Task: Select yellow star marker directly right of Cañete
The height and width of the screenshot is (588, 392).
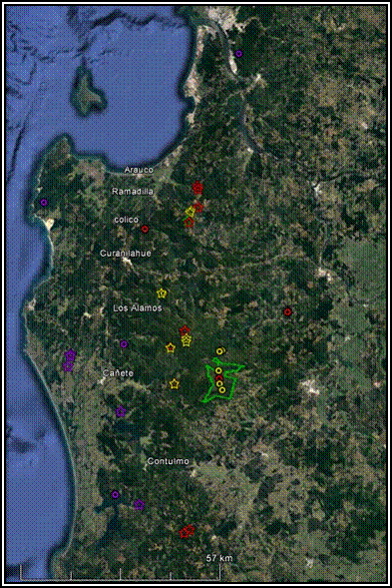Action: click(x=174, y=384)
